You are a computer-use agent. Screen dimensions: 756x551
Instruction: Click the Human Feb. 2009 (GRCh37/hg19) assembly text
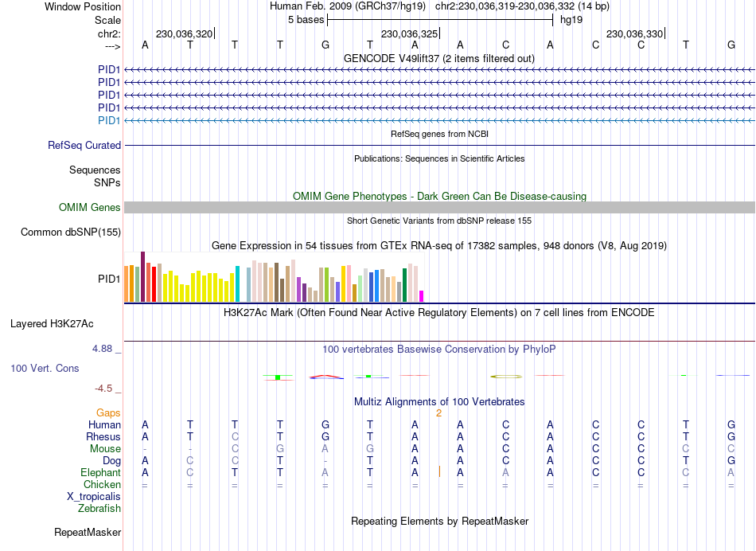click(x=348, y=6)
